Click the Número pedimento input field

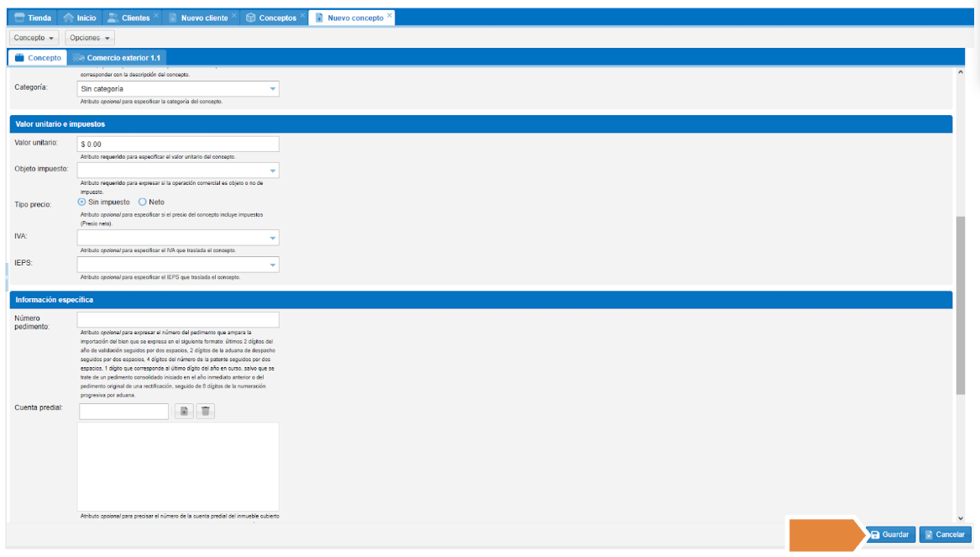178,320
